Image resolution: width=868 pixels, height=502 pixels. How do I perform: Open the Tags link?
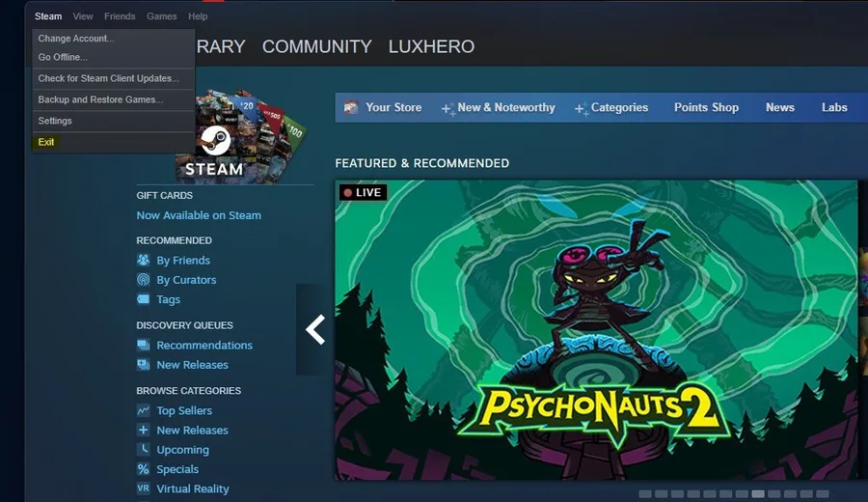point(168,299)
